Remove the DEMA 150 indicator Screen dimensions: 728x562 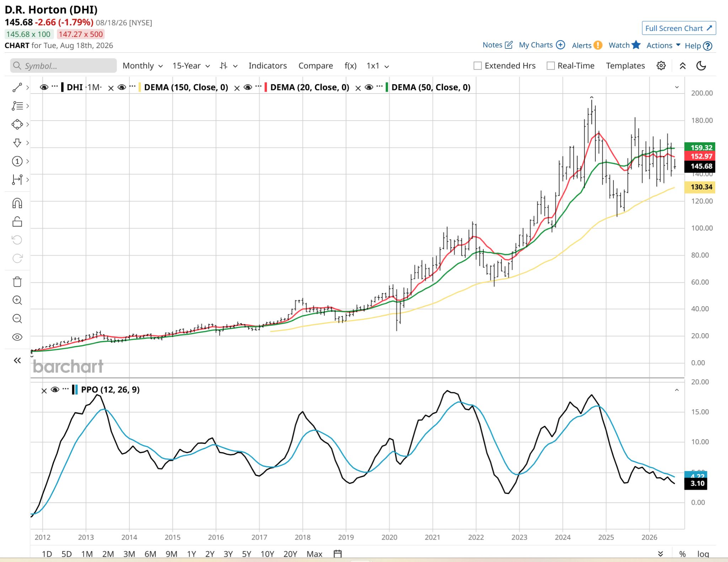[x=111, y=88]
